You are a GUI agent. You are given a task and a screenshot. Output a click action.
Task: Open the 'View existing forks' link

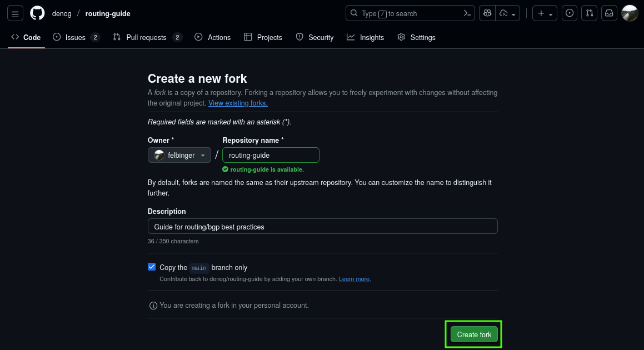click(x=238, y=103)
